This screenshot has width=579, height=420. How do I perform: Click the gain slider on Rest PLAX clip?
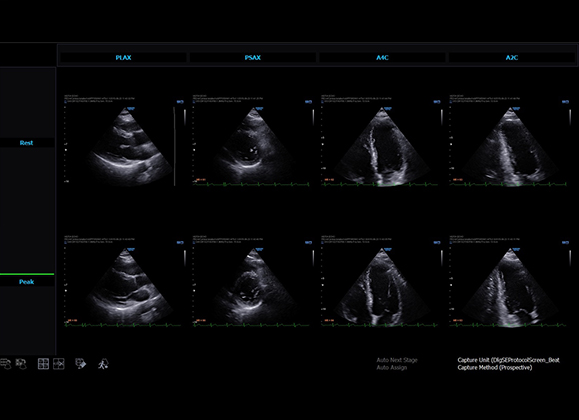[185, 117]
